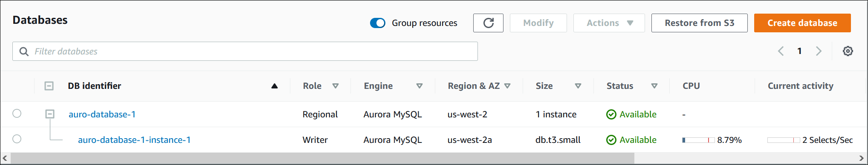Sort ascending by DB identifier arrow
Image resolution: width=868 pixels, height=165 pixels.
pyautogui.click(x=275, y=86)
